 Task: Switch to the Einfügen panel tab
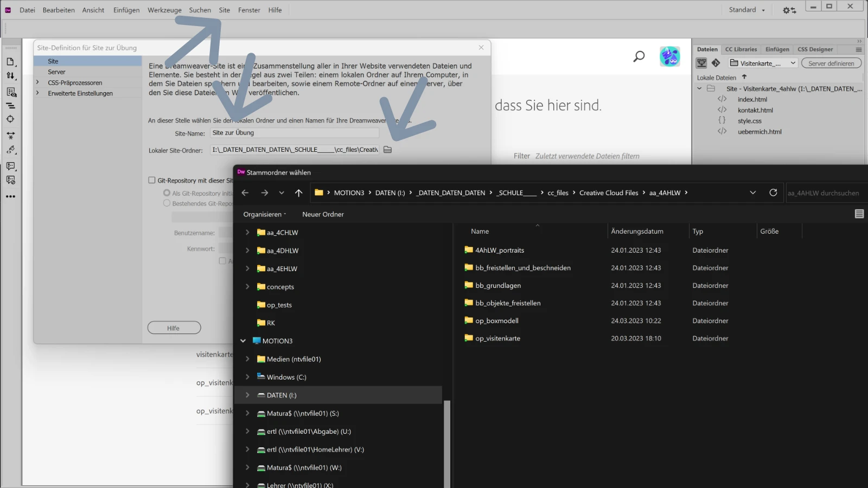(777, 49)
